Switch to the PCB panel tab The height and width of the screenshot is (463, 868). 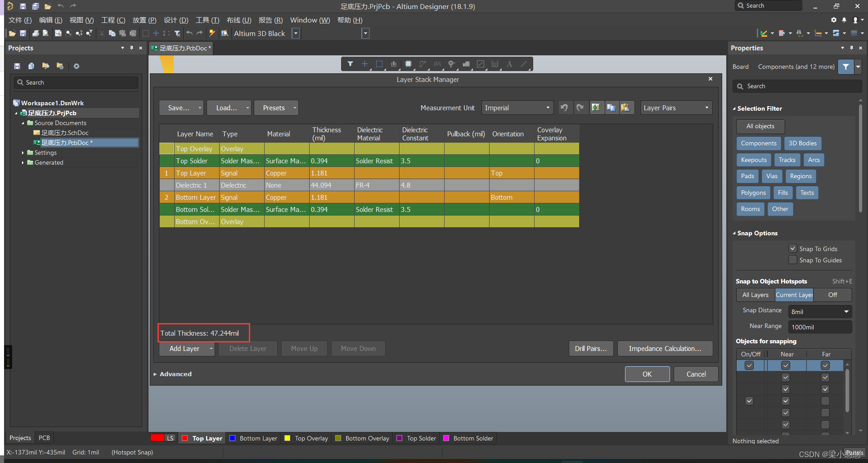[44, 438]
